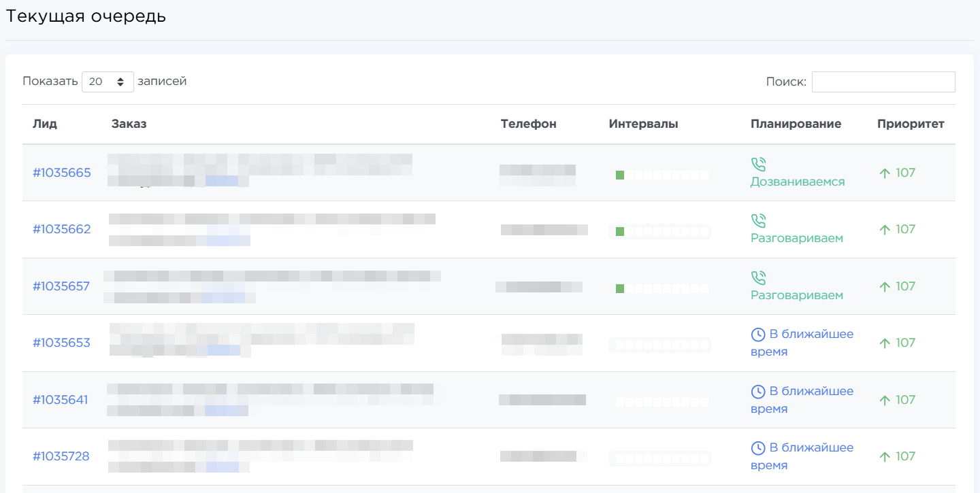Click green interval square for lead #1035657

coord(620,288)
